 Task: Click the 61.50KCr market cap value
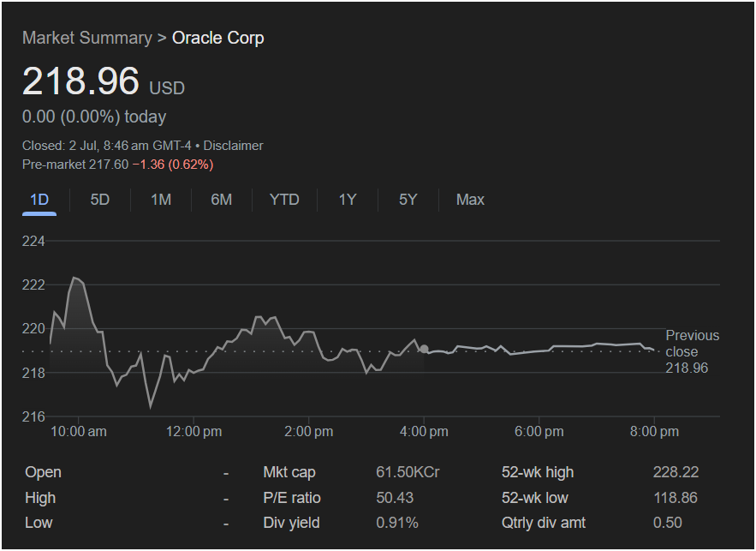[x=408, y=472]
